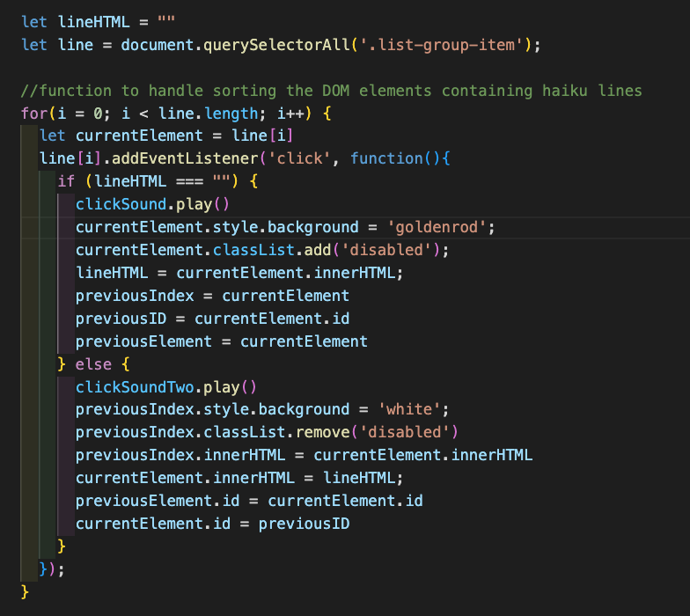Viewport: 690px width, 616px height.
Task: Click the 'if' keyword
Action: pos(67,181)
